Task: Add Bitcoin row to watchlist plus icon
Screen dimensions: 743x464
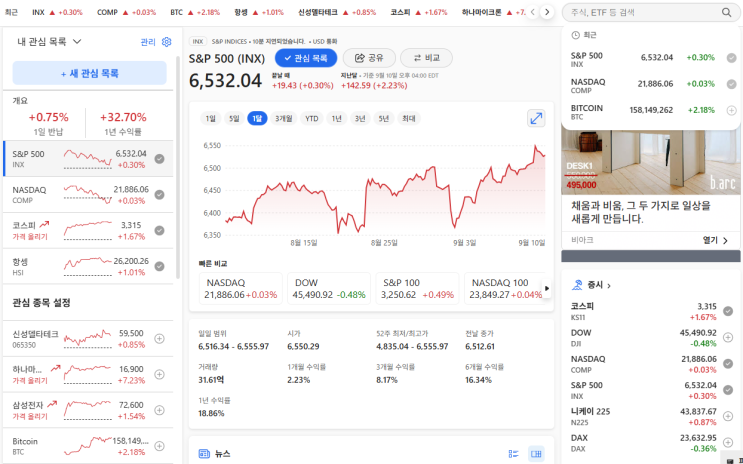Action: [x=160, y=446]
